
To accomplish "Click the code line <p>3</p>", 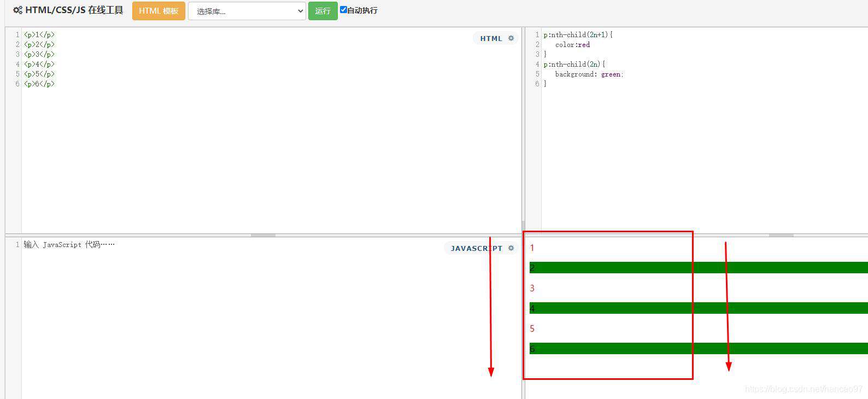I will pos(39,54).
